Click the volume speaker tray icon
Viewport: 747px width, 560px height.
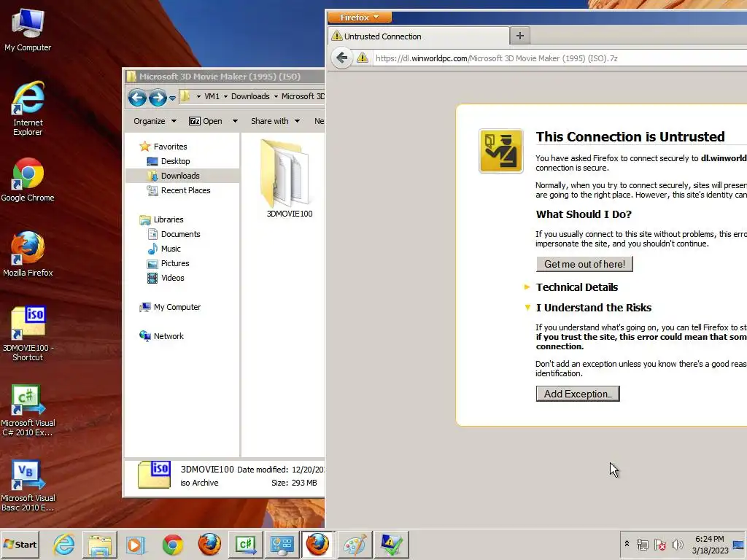point(677,544)
